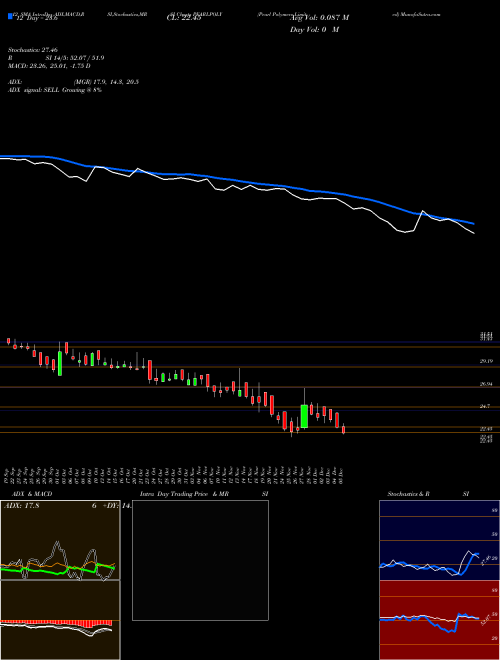The width and height of the screenshot is (500, 660).
Task: Click the 'Stochastics & RSI' panel title
Action: [x=428, y=494]
